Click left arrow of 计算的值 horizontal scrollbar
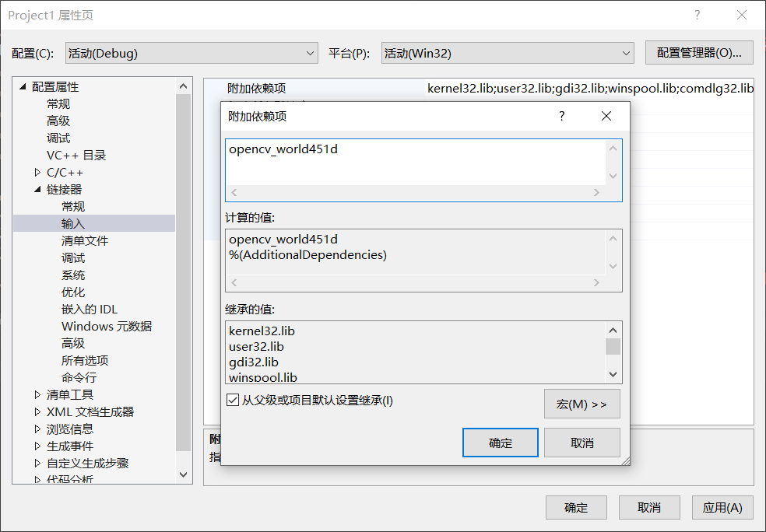766x532 pixels. point(234,282)
